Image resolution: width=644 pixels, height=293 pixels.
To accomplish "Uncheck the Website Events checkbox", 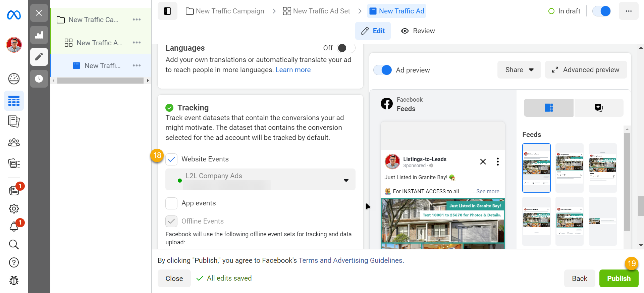I will click(x=171, y=159).
